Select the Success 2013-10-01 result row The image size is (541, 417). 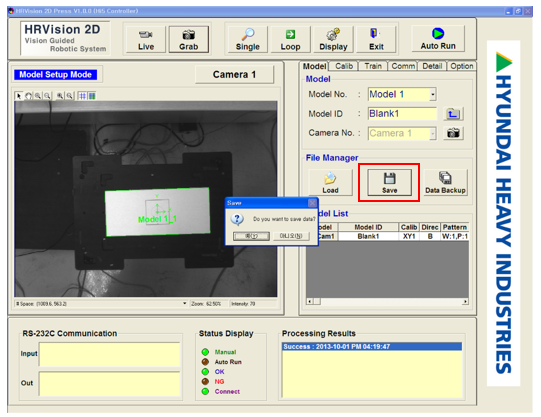pyautogui.click(x=372, y=346)
